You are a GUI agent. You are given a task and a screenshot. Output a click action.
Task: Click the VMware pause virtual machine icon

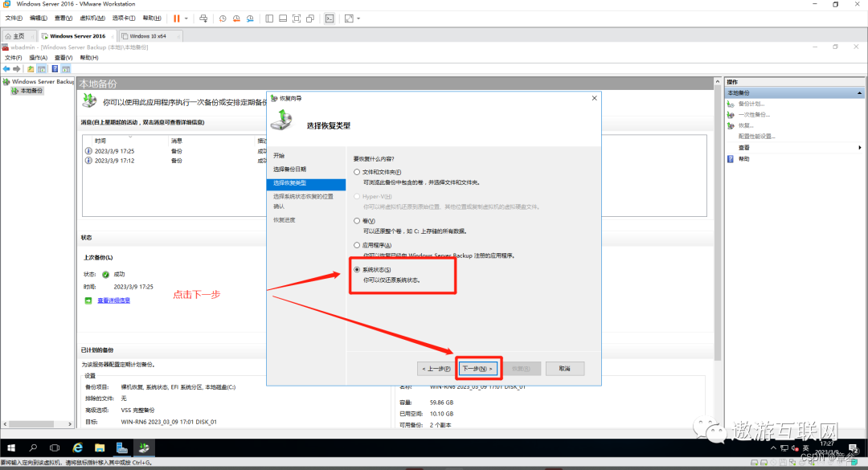pyautogui.click(x=177, y=18)
